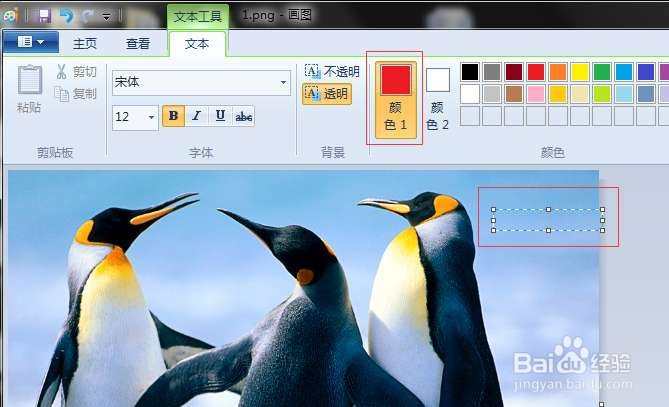This screenshot has width=669, height=407.
Task: Open the blue Paint file menu button
Action: point(31,42)
